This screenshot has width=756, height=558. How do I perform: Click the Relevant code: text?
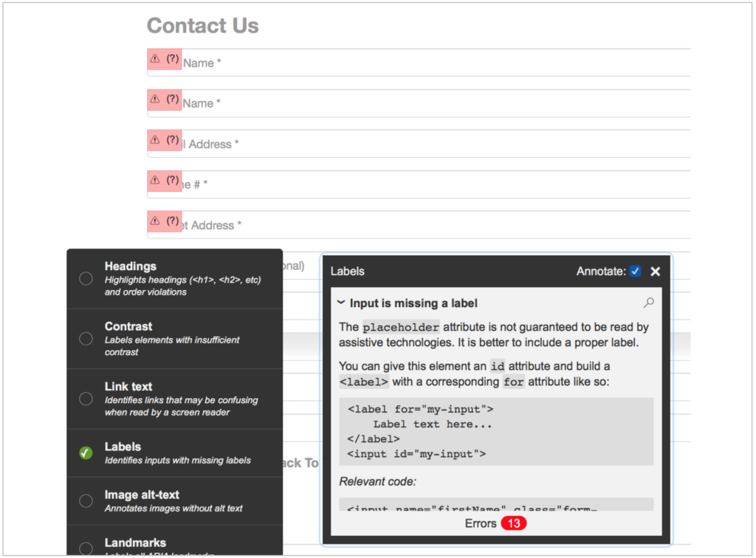point(377,481)
